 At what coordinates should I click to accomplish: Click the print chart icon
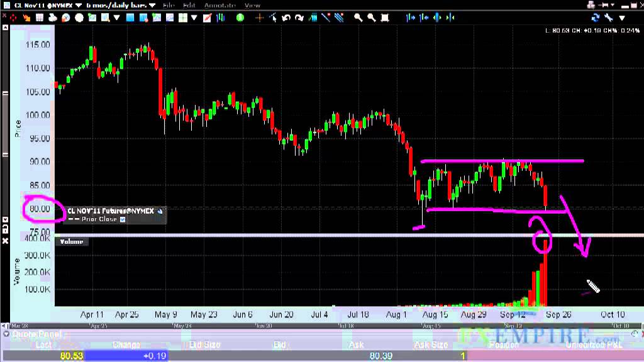click(53, 18)
